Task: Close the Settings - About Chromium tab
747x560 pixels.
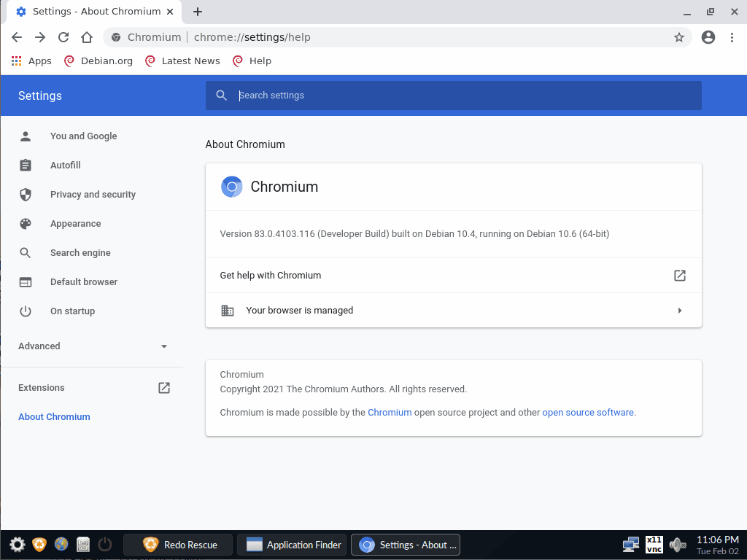Action: coord(169,12)
